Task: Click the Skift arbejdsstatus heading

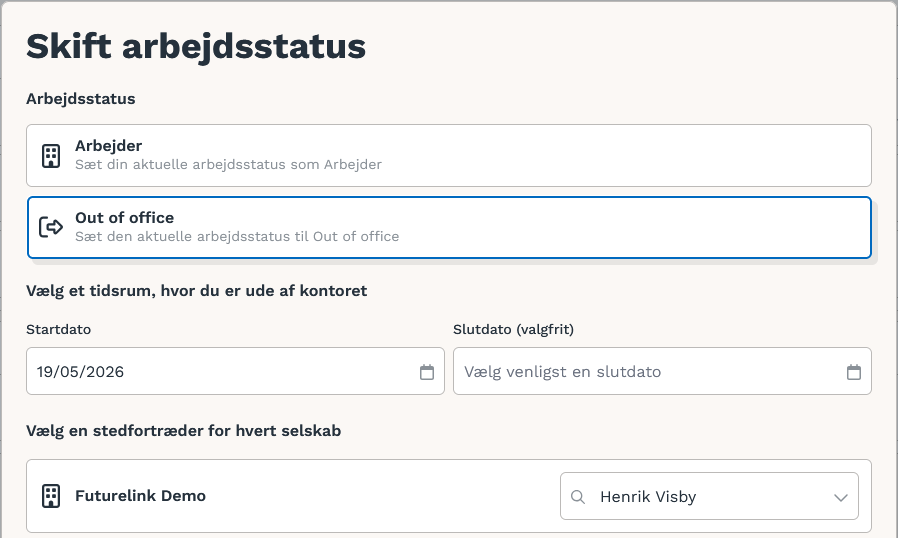Action: click(196, 46)
